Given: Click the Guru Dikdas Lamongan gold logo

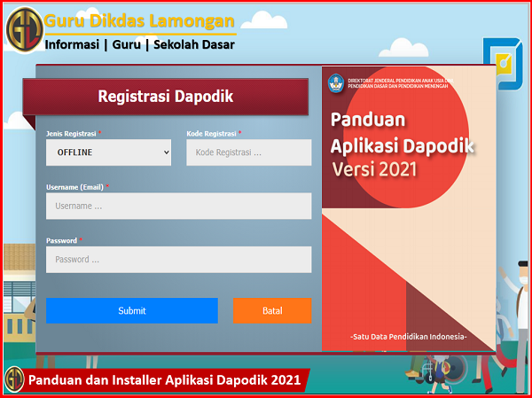Looking at the screenshot, I should pyautogui.click(x=25, y=29).
